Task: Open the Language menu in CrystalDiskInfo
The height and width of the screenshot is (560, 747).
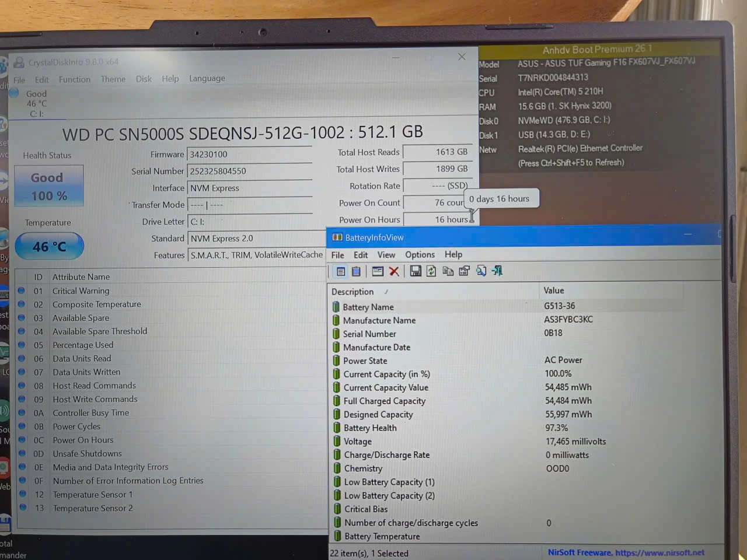Action: 207,78
